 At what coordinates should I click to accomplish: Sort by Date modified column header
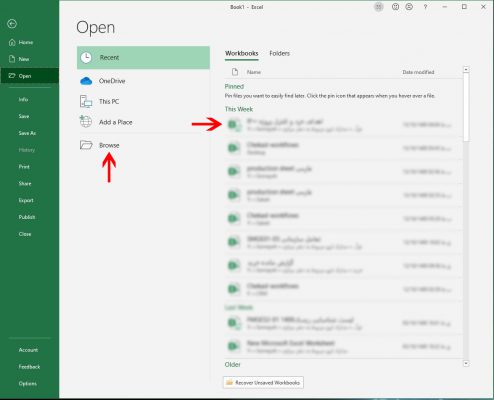tap(418, 72)
